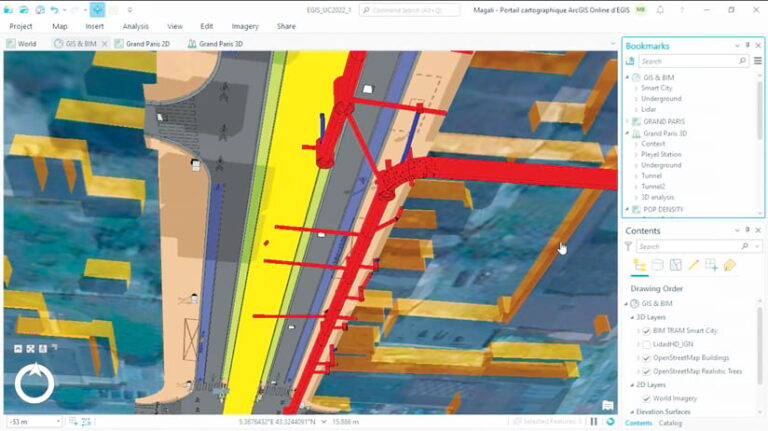Click the Contents filter funnel icon
The width and height of the screenshot is (768, 431).
(628, 246)
